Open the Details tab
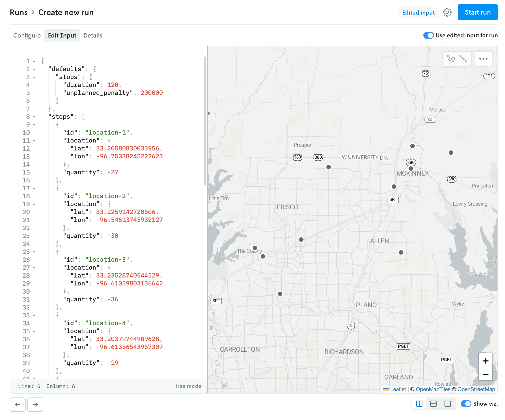The image size is (505, 420). 93,35
